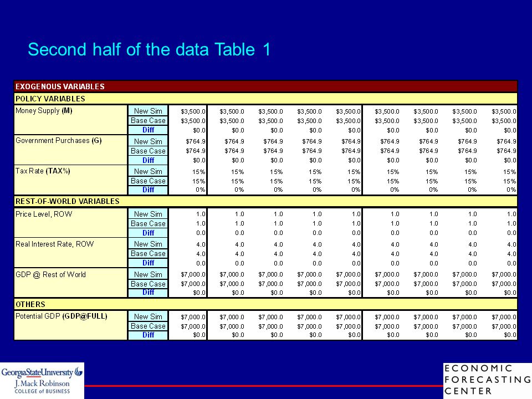
Task: Select Diff cell for Government Purchases
Action: [148, 160]
